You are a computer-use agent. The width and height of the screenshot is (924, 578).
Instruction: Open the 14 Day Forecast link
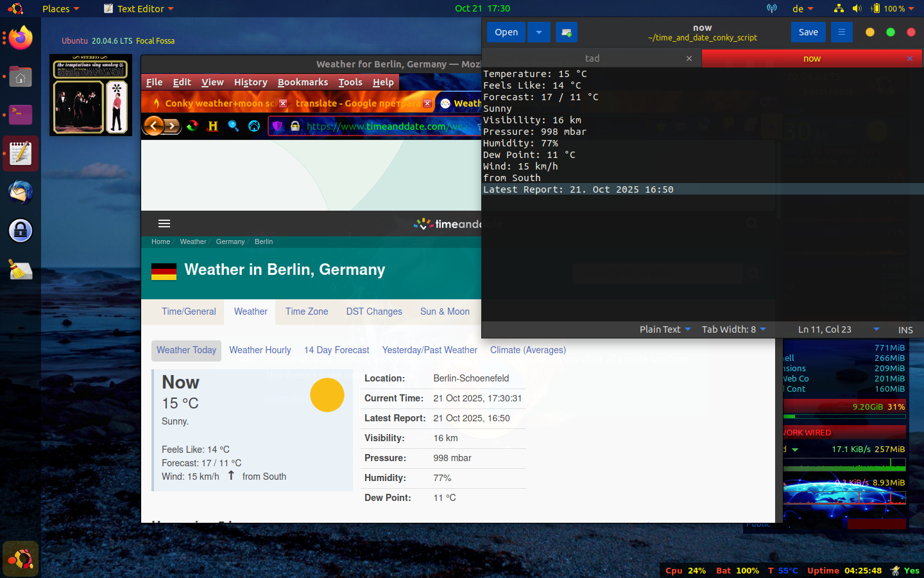(x=337, y=350)
